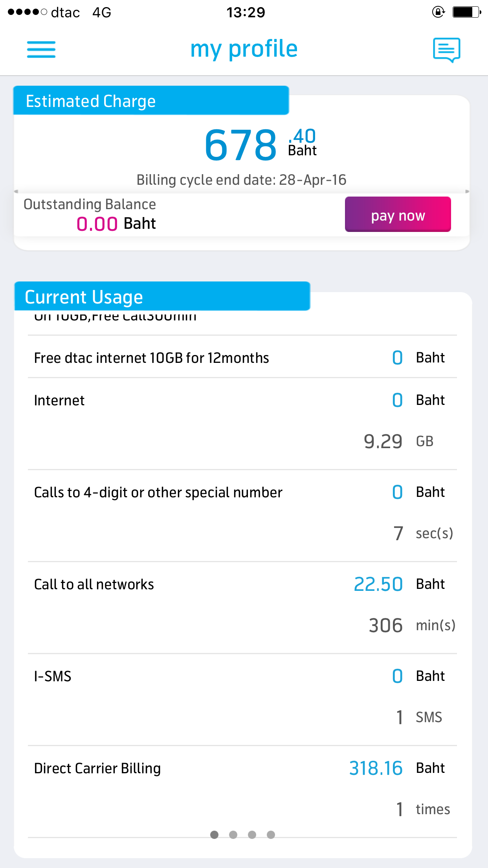The image size is (488, 868).
Task: Tap the right arrow on charge card
Action: (x=467, y=191)
